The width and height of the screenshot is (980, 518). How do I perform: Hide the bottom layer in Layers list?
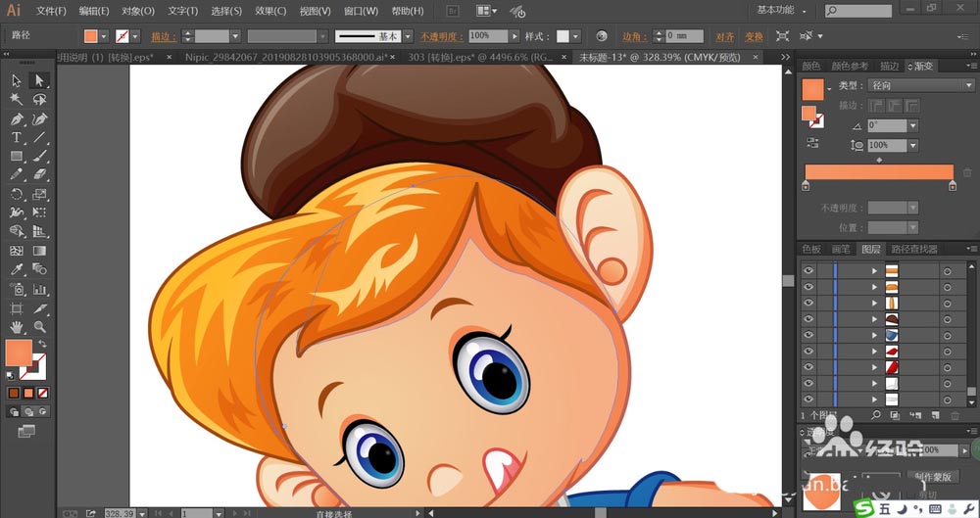coord(808,400)
